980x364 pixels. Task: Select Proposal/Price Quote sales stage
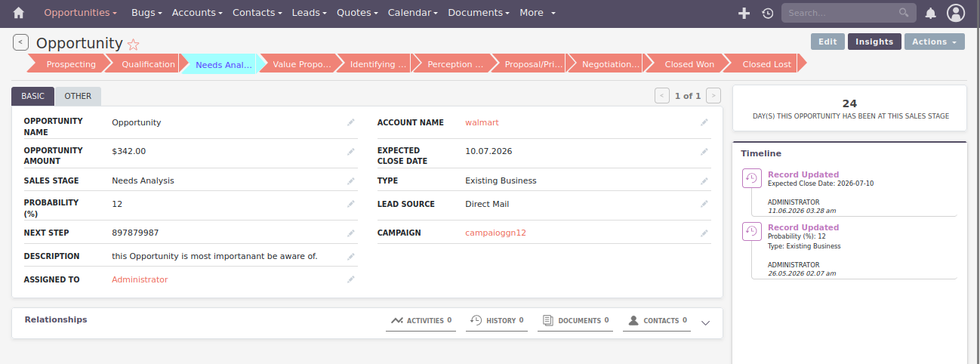(x=533, y=64)
